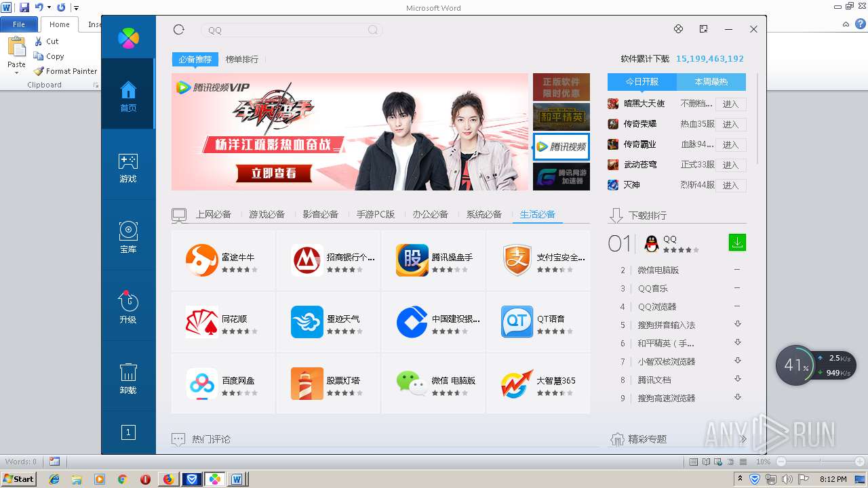Click 进入 button for 灭神
Image resolution: width=868 pixels, height=488 pixels.
click(730, 185)
